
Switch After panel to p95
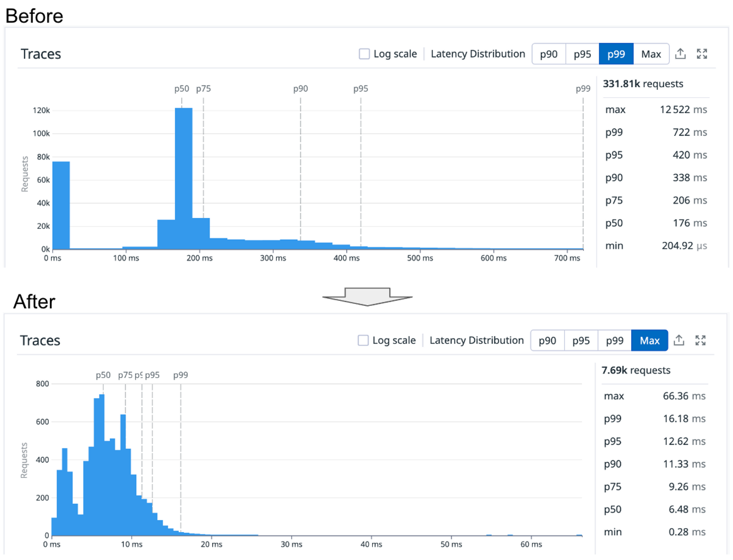point(581,341)
